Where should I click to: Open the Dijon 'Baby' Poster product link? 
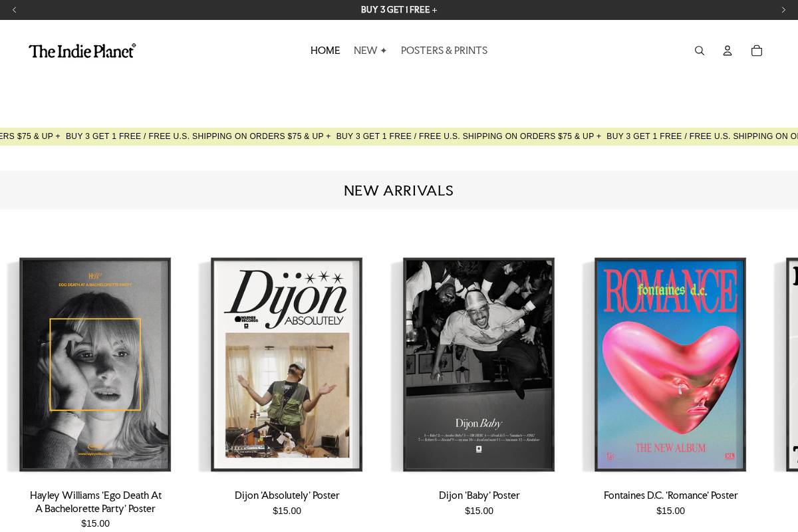pyautogui.click(x=479, y=495)
